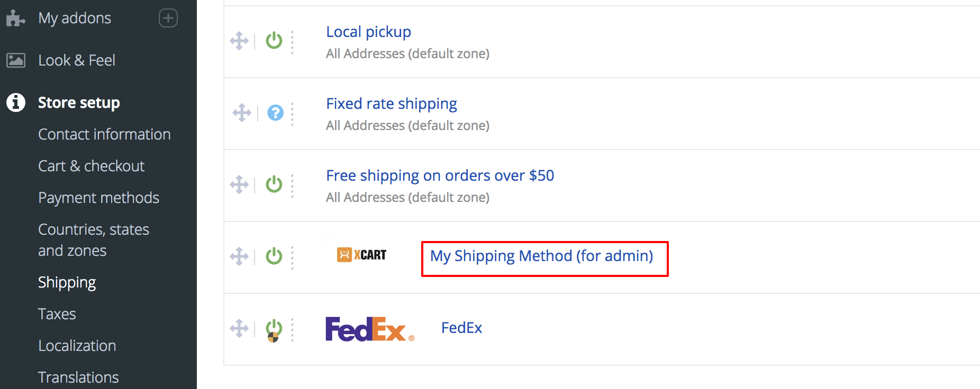Viewport: 980px width, 389px height.
Task: Click the question mark icon on Fixed rate shipping
Action: [275, 113]
